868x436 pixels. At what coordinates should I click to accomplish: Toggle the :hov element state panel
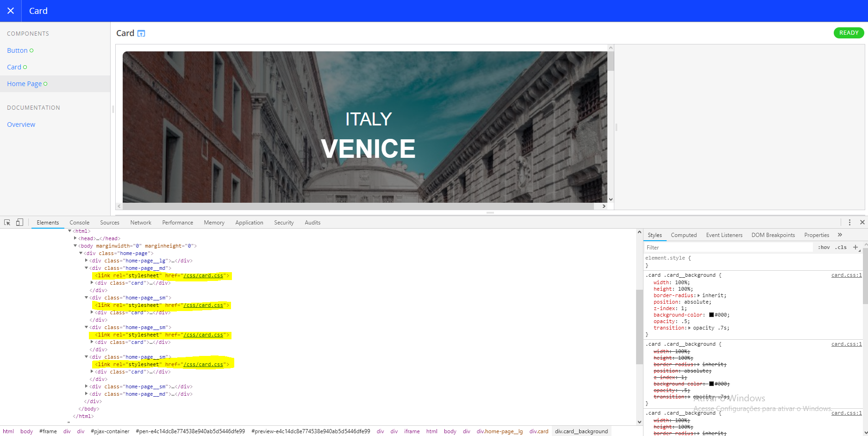click(x=824, y=248)
